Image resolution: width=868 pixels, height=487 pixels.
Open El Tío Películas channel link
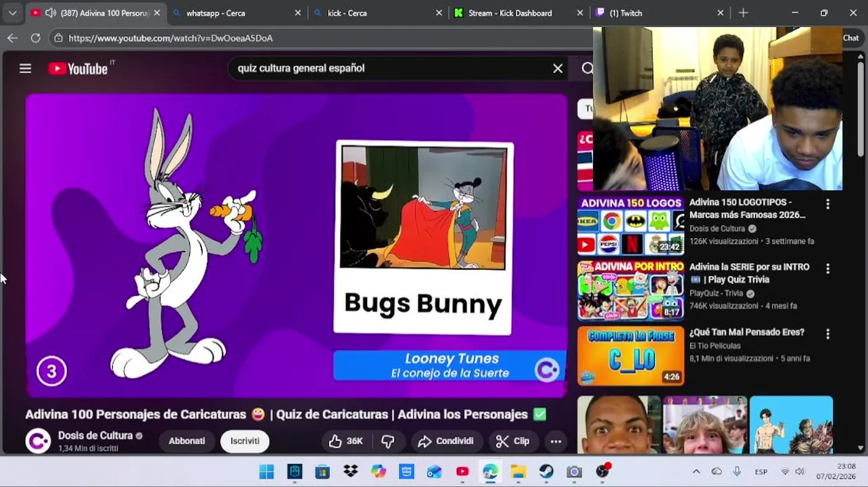point(715,346)
